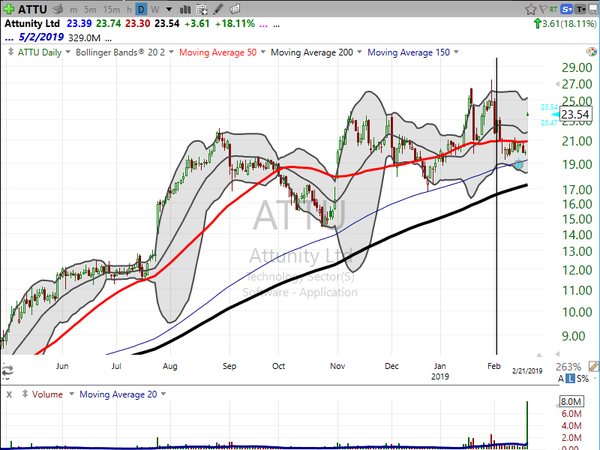The image size is (600, 450).
Task: Open the T dropdown button
Action: (x=580, y=9)
